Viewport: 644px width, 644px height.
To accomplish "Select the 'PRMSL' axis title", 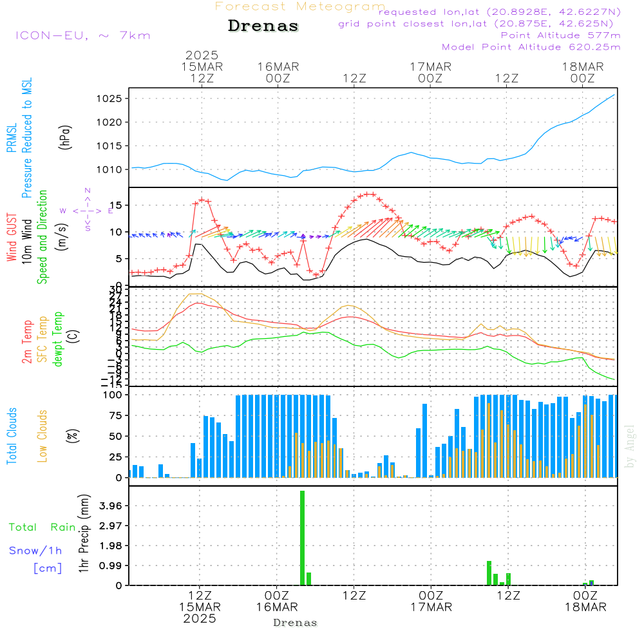I will [12, 138].
